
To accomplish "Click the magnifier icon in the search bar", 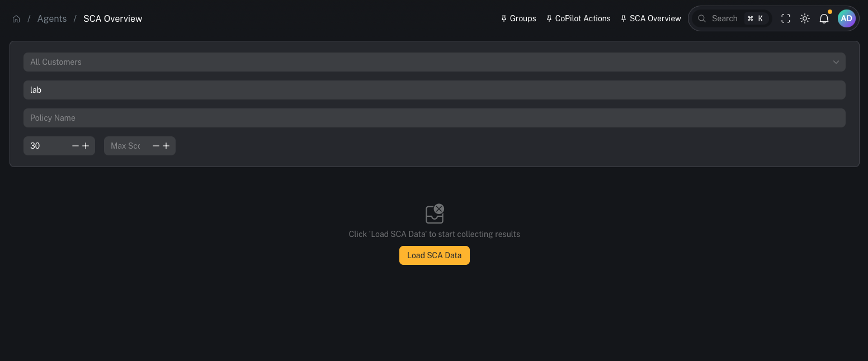I will point(702,18).
